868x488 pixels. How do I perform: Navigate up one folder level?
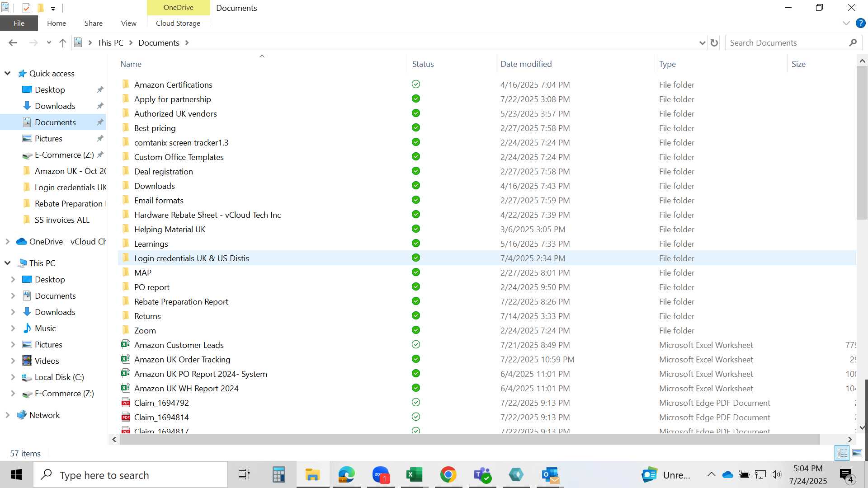click(62, 43)
